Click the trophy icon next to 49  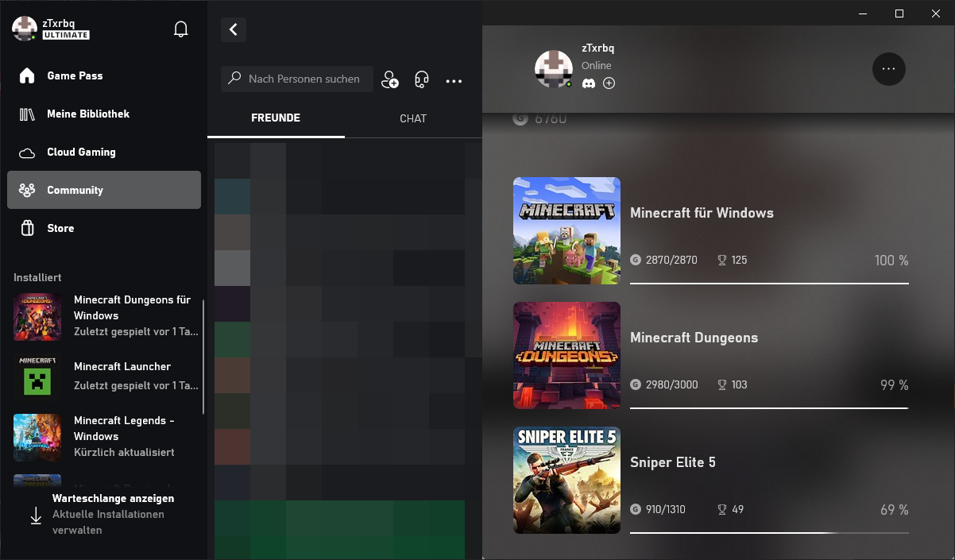722,509
